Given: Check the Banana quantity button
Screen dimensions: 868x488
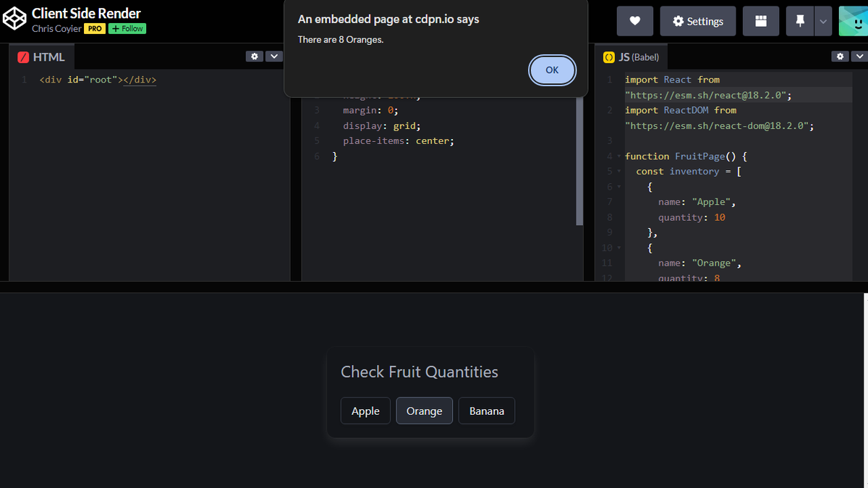Looking at the screenshot, I should click(x=486, y=411).
